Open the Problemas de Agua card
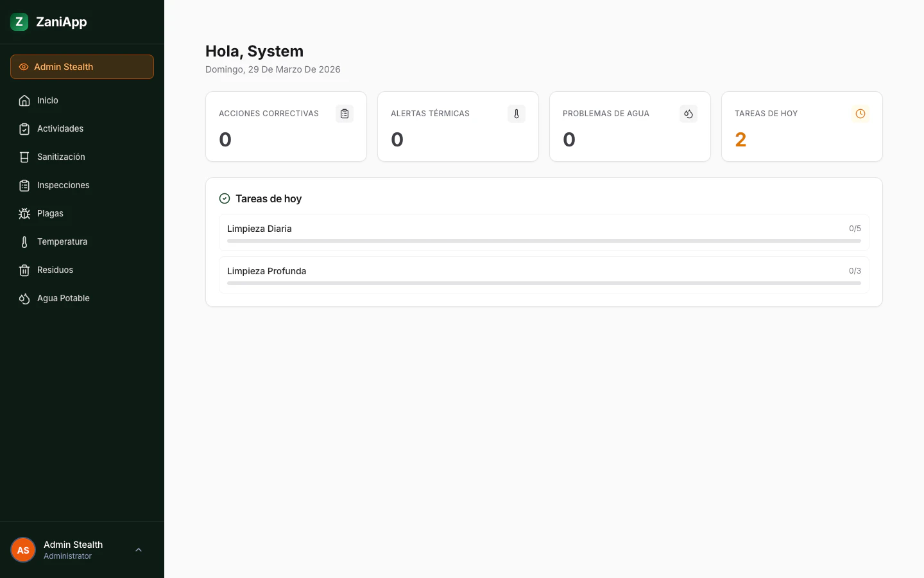 tap(630, 127)
